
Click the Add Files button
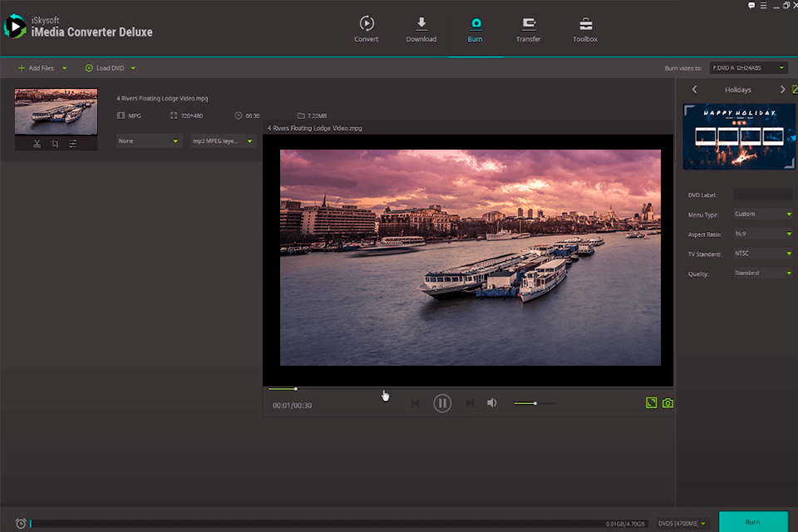[36, 68]
